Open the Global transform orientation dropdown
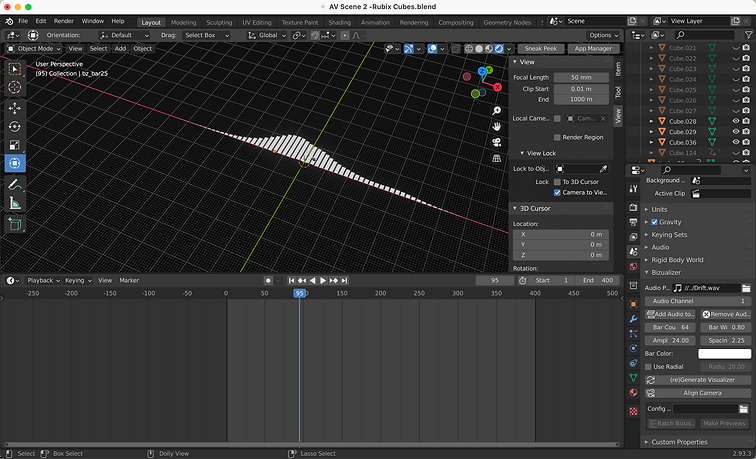The image size is (756, 459). 267,35
